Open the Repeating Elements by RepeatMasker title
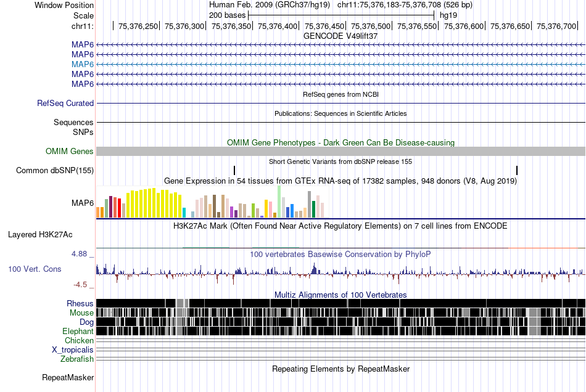The image size is (586, 392). point(340,369)
